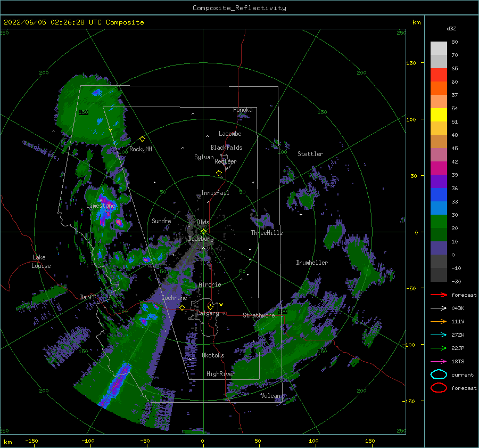Click the 2022/06/05 02:26:28 UTC Composite timestamp
Viewport: 479px width, 448px height.
click(x=73, y=22)
